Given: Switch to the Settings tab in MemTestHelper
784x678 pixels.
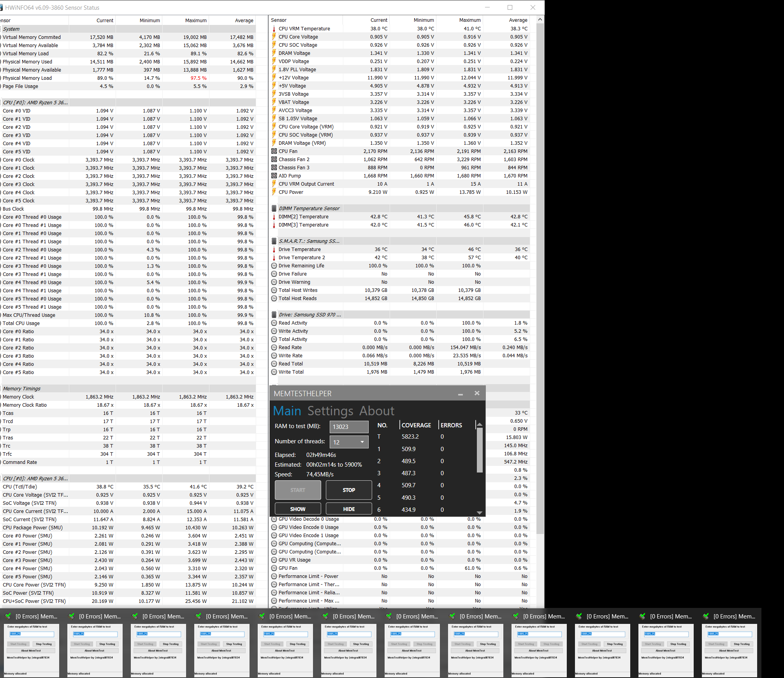Looking at the screenshot, I should click(330, 411).
